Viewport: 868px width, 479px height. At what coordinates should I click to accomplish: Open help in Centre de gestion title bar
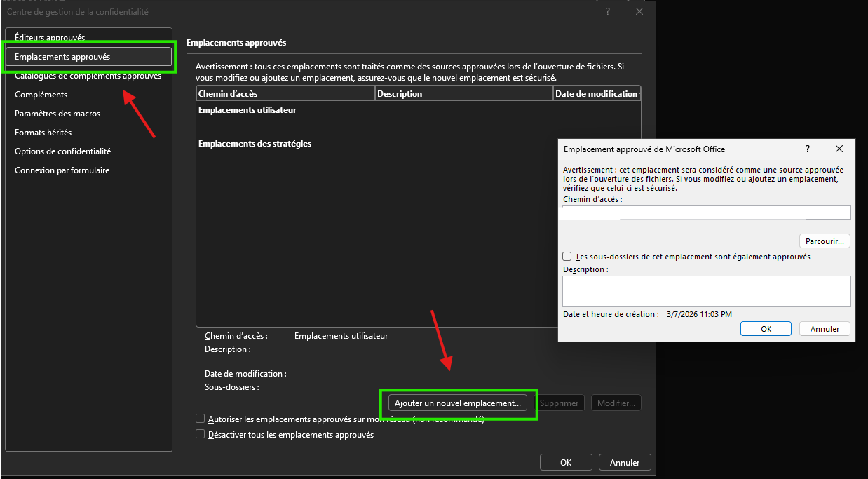[608, 12]
